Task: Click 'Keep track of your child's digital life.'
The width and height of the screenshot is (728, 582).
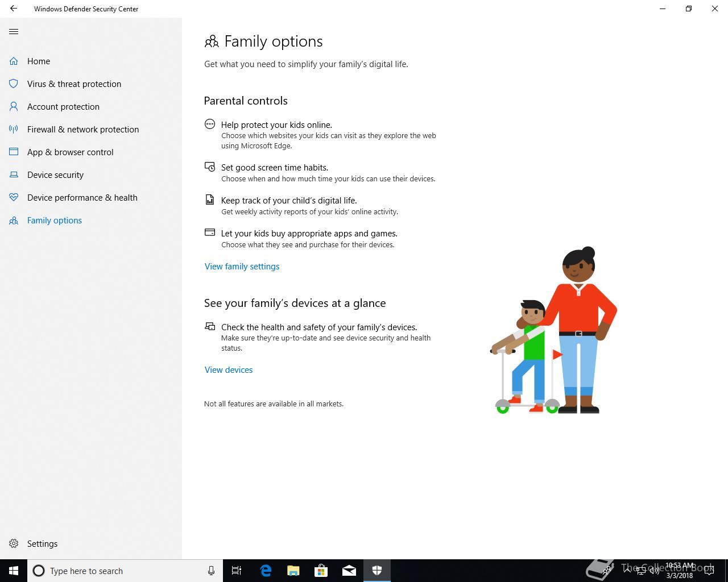Action: click(289, 200)
